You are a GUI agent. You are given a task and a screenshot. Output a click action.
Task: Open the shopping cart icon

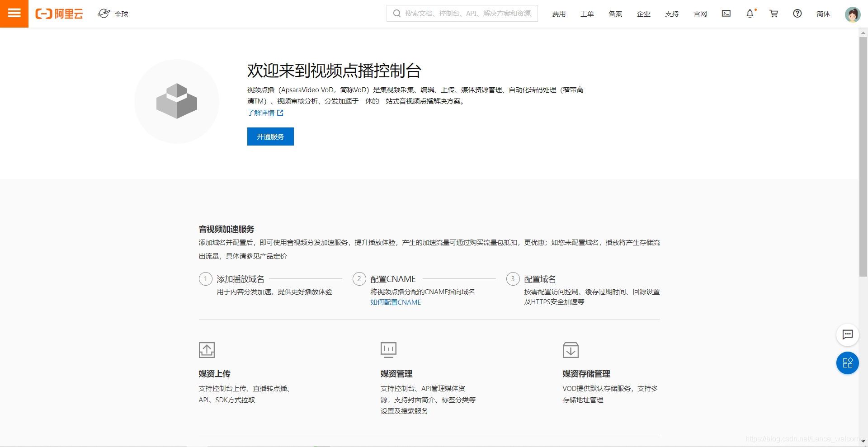click(x=774, y=14)
